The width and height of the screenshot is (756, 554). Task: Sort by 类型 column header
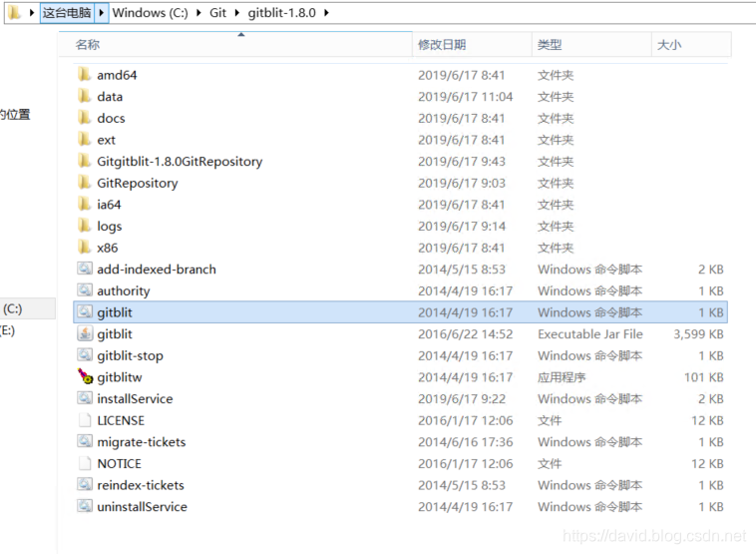[591, 44]
